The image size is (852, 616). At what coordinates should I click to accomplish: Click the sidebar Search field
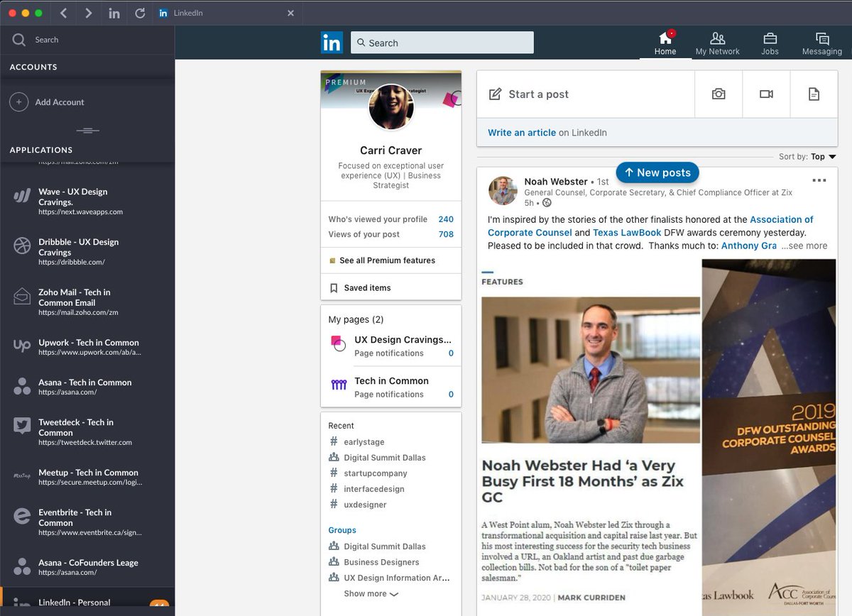[87, 40]
